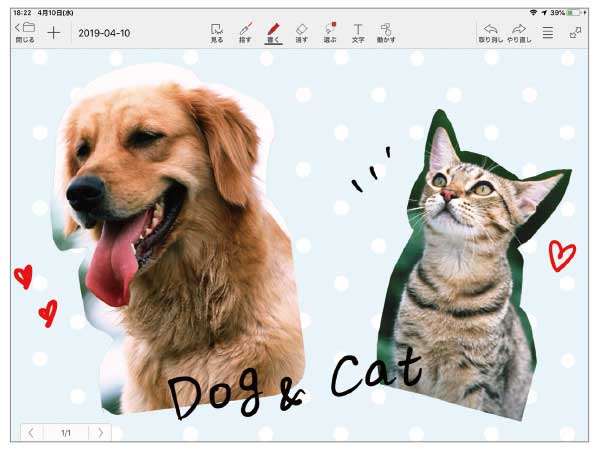The height and width of the screenshot is (450, 600).
Task: Add a new page with the plus icon
Action: [54, 33]
